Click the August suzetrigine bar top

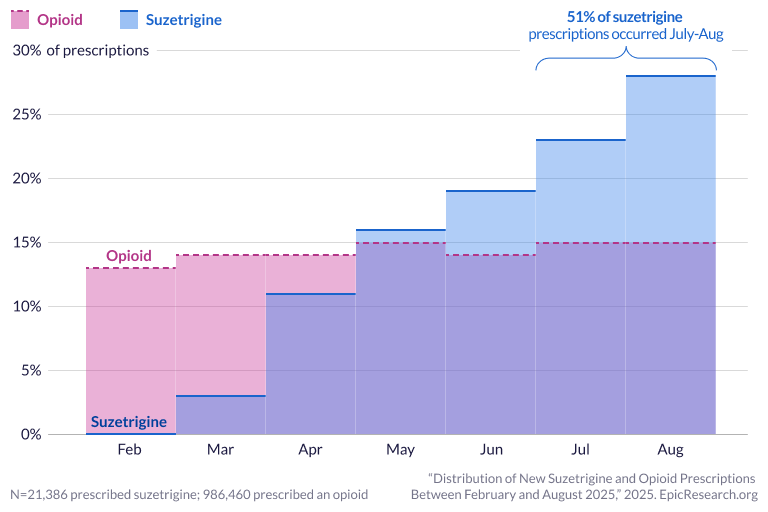[x=671, y=76]
